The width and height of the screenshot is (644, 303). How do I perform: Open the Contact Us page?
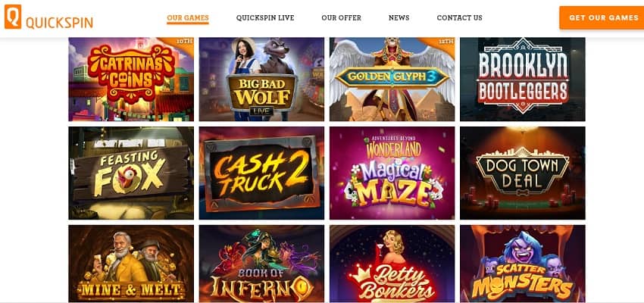coord(460,18)
